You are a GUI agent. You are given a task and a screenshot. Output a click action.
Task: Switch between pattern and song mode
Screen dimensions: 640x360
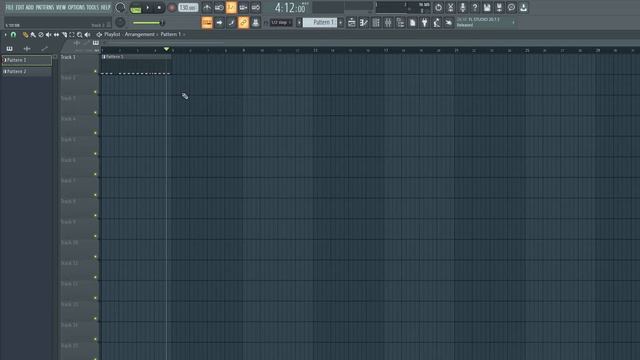tap(136, 8)
